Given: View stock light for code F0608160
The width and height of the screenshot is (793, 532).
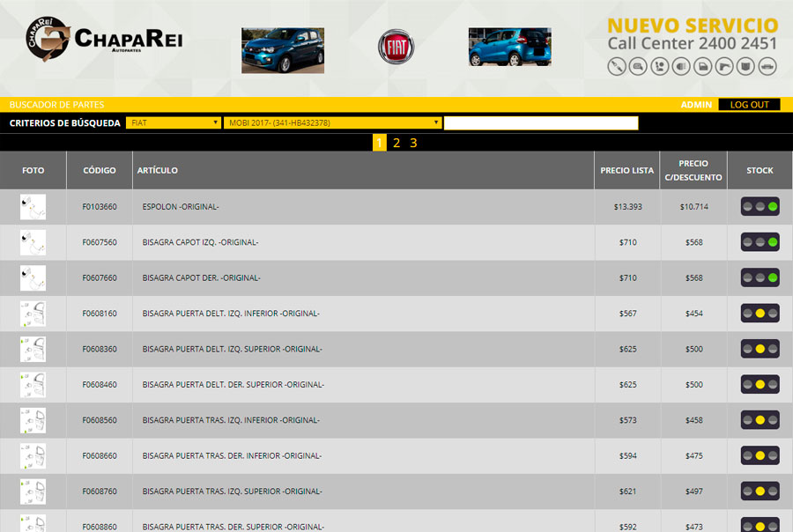Looking at the screenshot, I should [x=760, y=313].
